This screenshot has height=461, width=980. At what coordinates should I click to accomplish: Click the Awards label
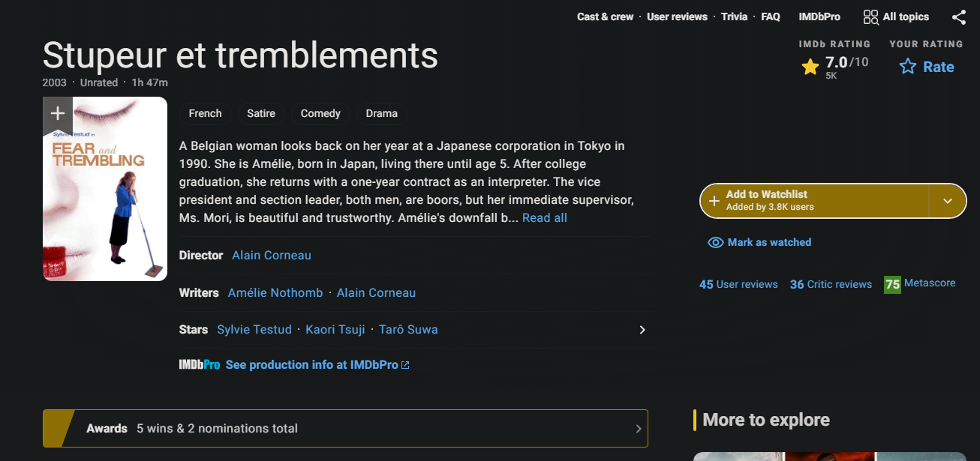107,429
